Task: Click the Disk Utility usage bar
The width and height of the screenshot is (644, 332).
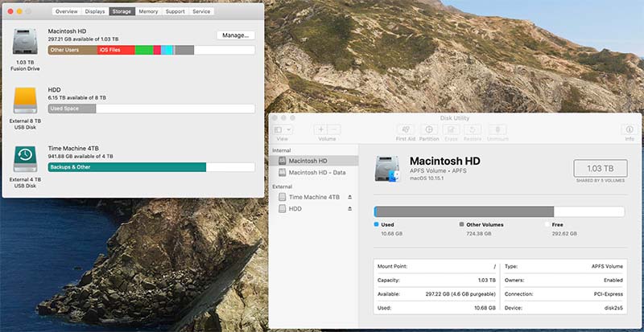Action: (x=499, y=211)
